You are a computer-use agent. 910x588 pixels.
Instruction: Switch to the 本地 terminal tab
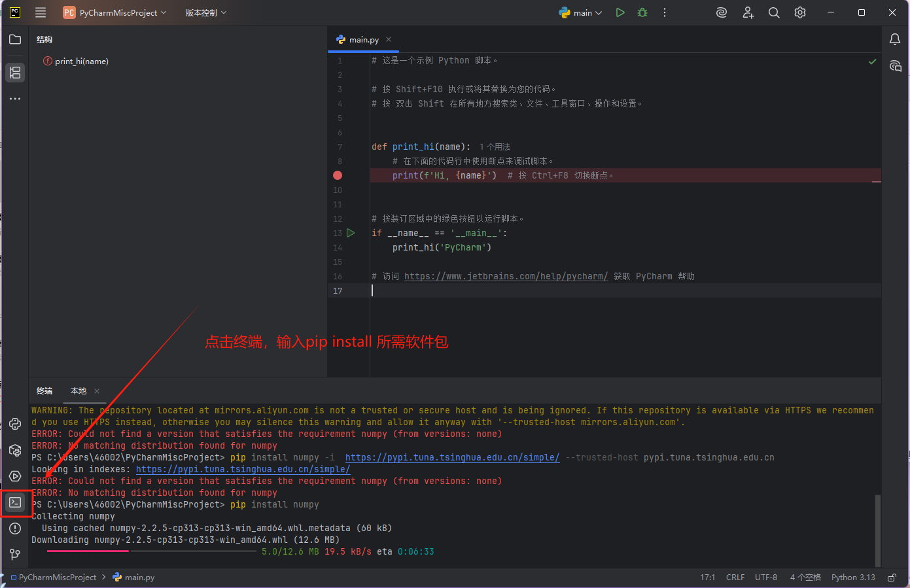(x=78, y=390)
